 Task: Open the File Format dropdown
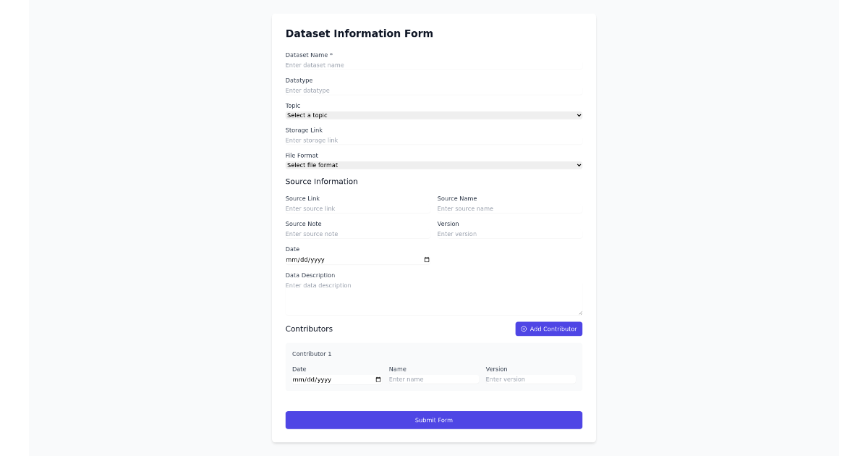tap(433, 165)
